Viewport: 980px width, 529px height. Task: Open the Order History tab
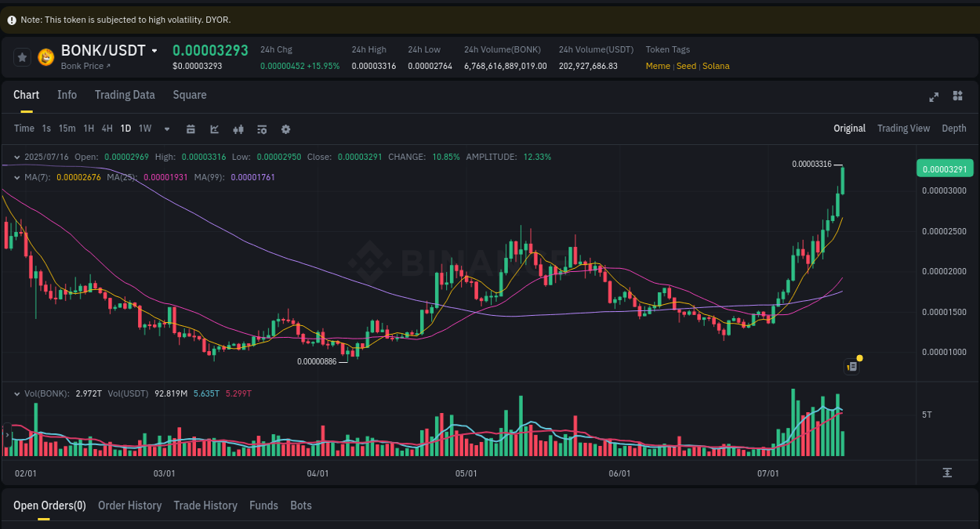pyautogui.click(x=129, y=505)
